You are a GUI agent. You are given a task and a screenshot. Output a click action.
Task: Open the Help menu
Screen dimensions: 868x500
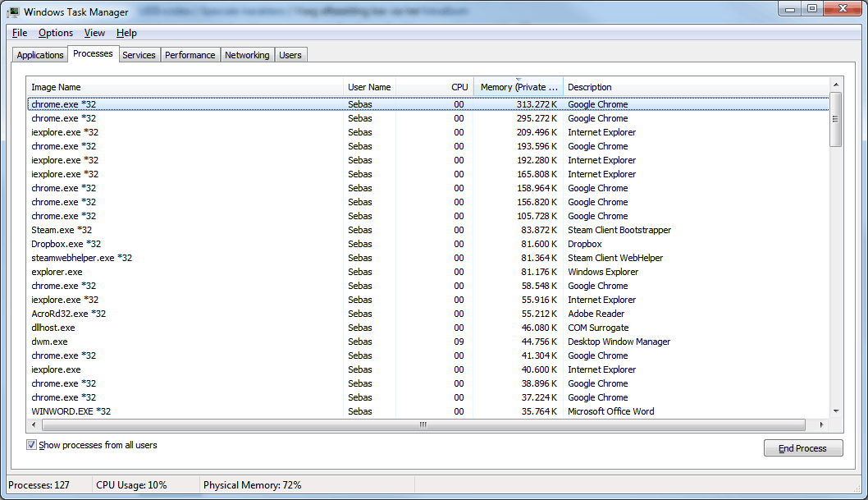126,33
